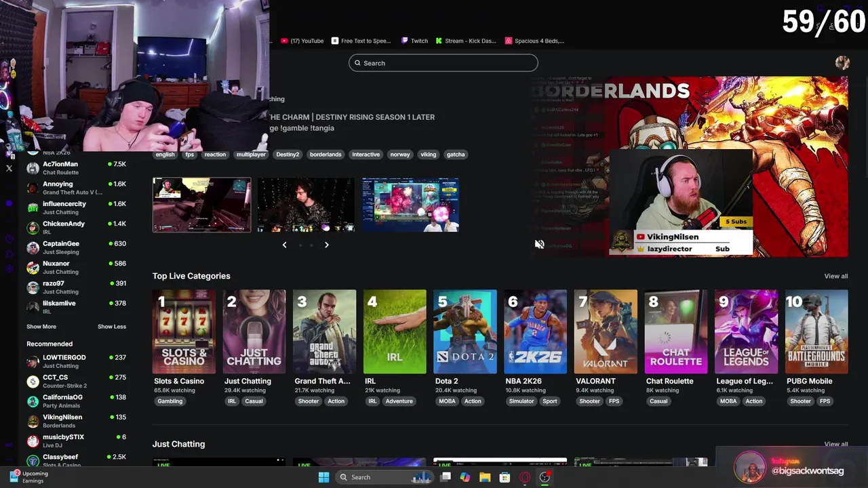The width and height of the screenshot is (868, 488).
Task: Select the viking stream tag
Action: 428,155
